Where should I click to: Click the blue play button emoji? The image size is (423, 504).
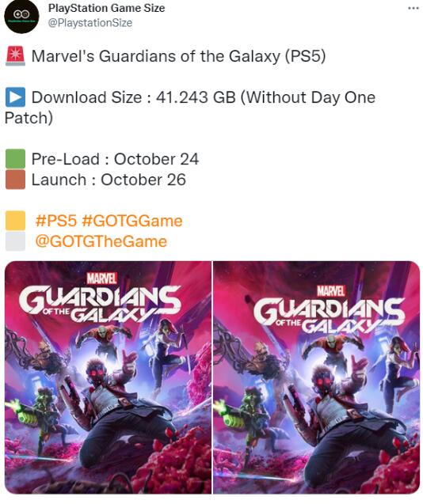[15, 97]
